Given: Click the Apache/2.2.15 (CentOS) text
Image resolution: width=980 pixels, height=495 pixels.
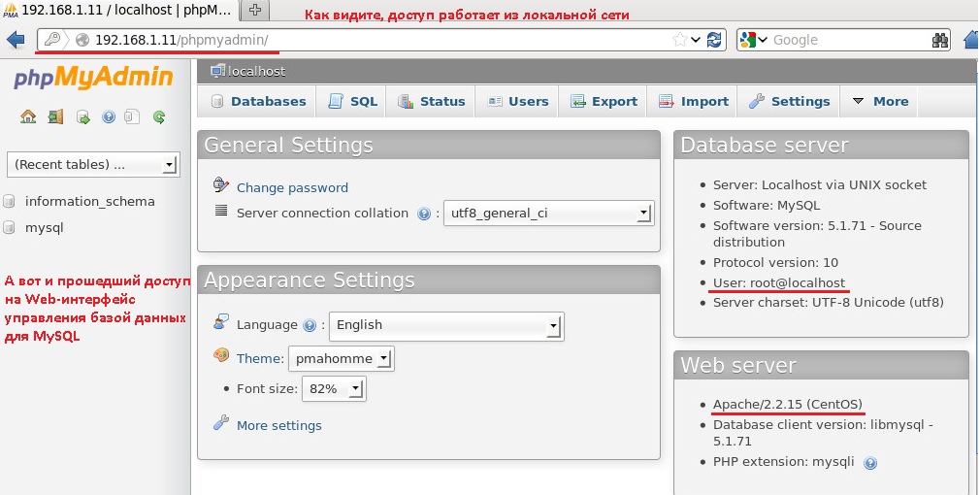Looking at the screenshot, I should point(788,404).
